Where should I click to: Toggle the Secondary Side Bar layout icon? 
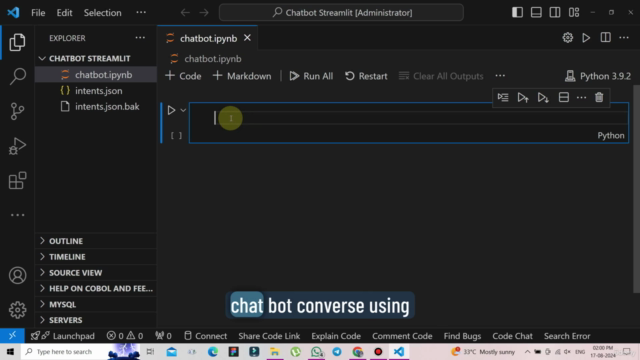click(555, 13)
